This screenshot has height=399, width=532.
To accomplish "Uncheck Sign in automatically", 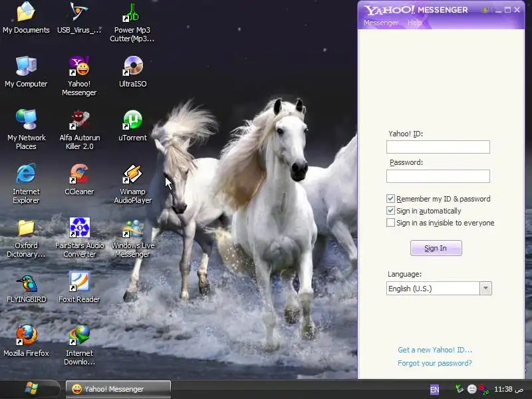I will (x=390, y=211).
